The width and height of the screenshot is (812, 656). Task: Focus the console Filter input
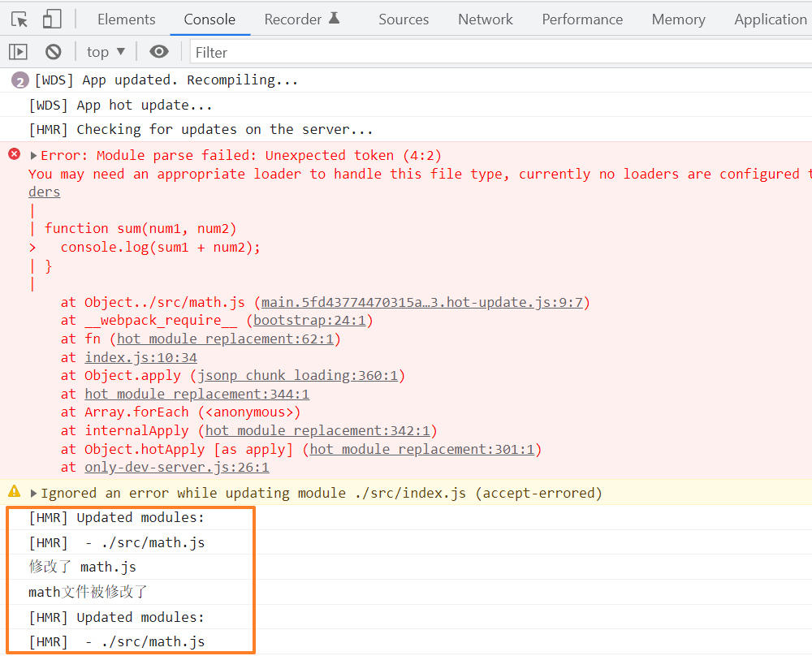pyautogui.click(x=501, y=52)
